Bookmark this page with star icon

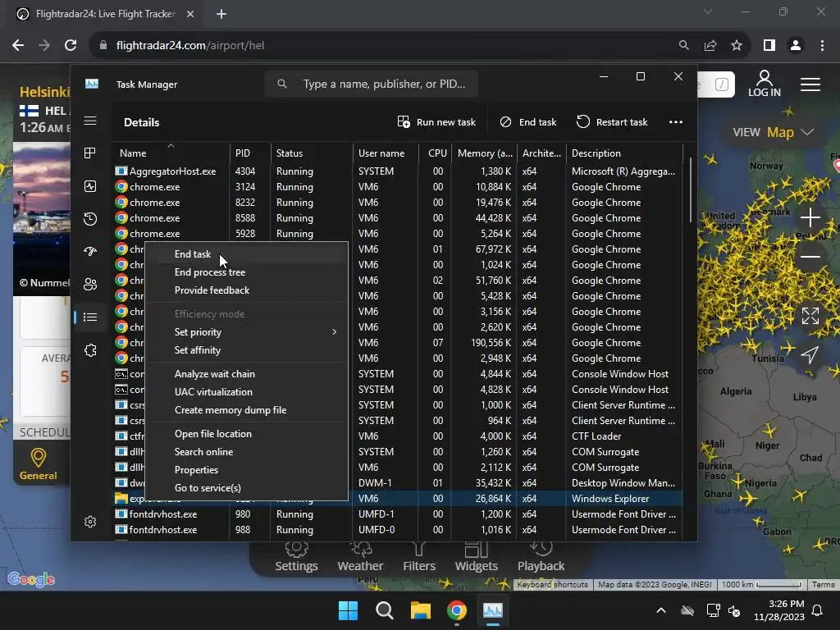[x=737, y=46]
